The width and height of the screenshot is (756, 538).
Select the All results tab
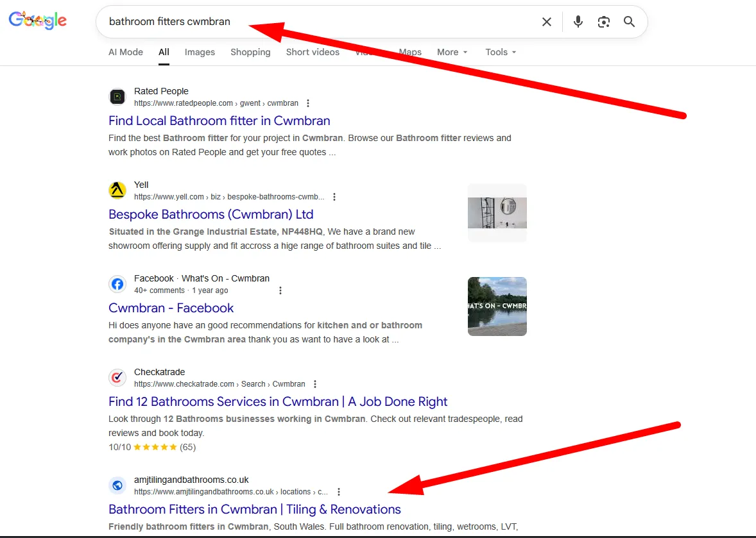(164, 52)
